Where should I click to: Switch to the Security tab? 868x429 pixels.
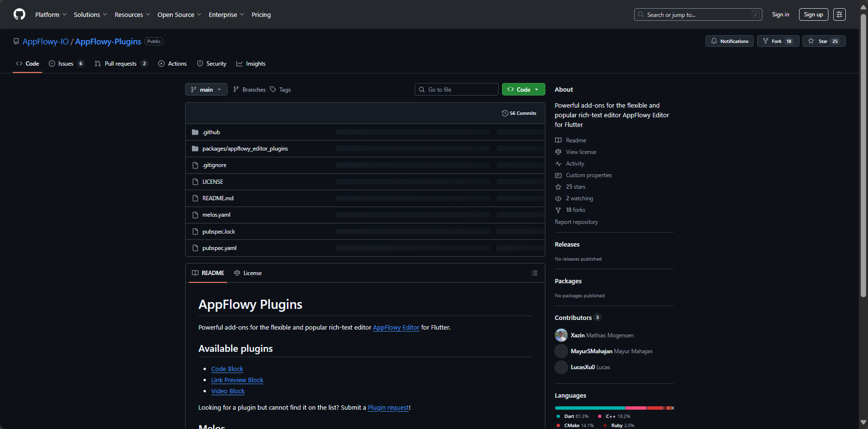pyautogui.click(x=211, y=64)
